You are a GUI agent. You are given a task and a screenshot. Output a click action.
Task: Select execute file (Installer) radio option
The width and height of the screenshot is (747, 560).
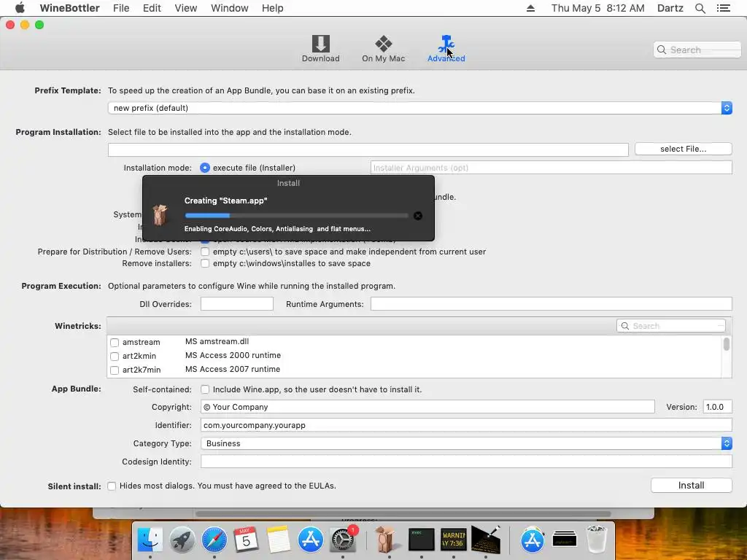click(205, 168)
